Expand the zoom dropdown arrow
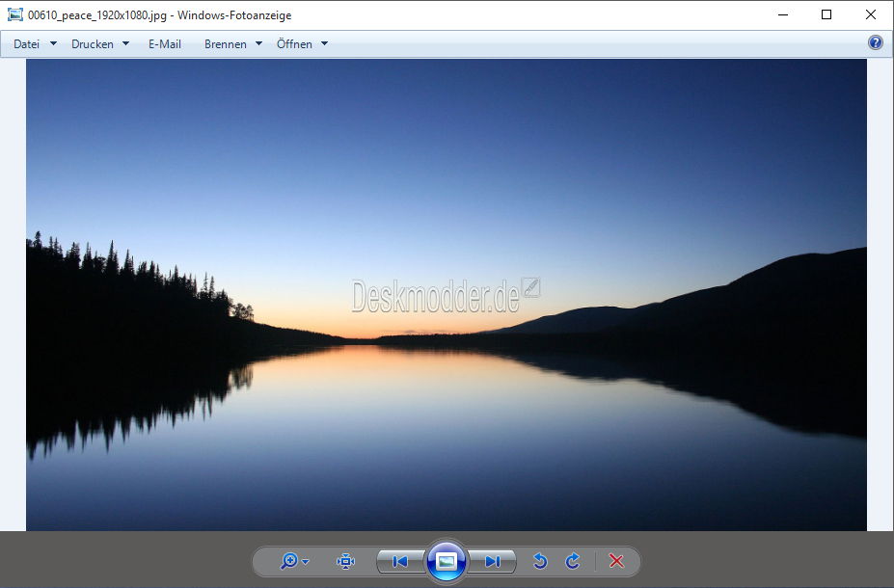This screenshot has width=894, height=588. coord(306,562)
